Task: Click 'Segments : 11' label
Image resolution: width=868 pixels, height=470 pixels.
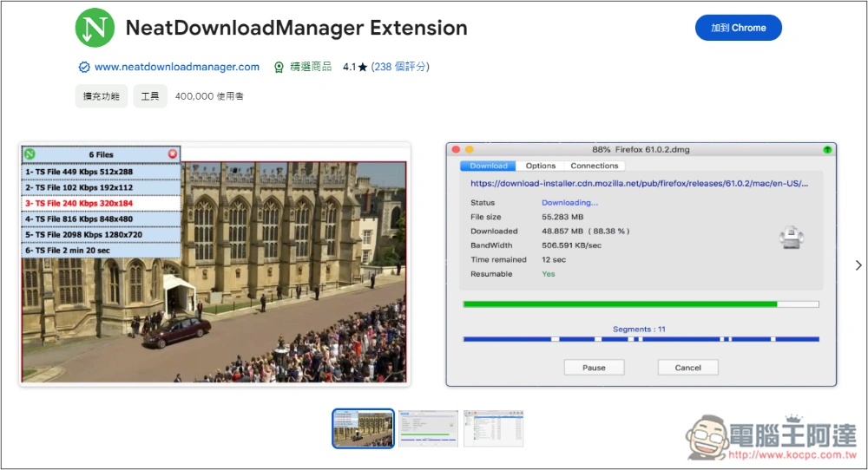Action: (639, 329)
